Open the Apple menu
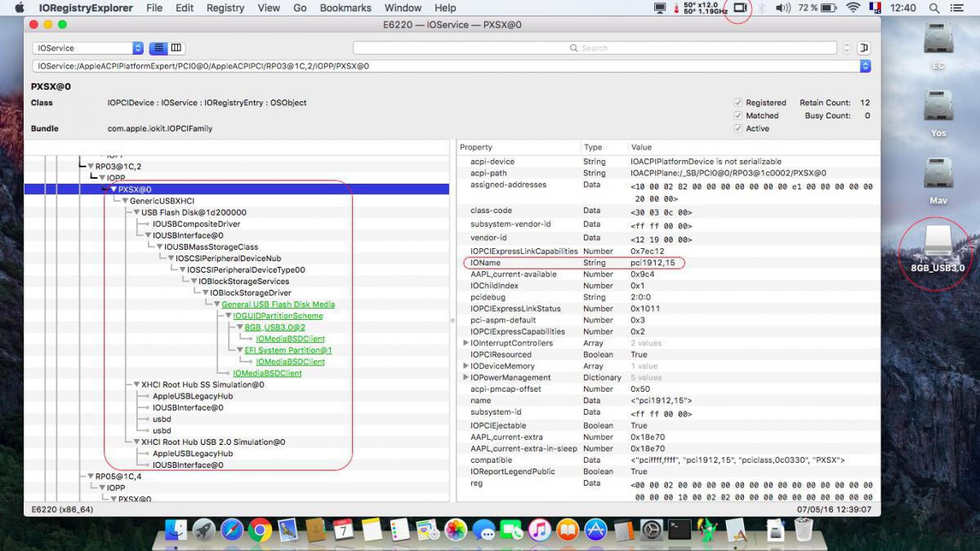The image size is (980, 551). (x=20, y=8)
